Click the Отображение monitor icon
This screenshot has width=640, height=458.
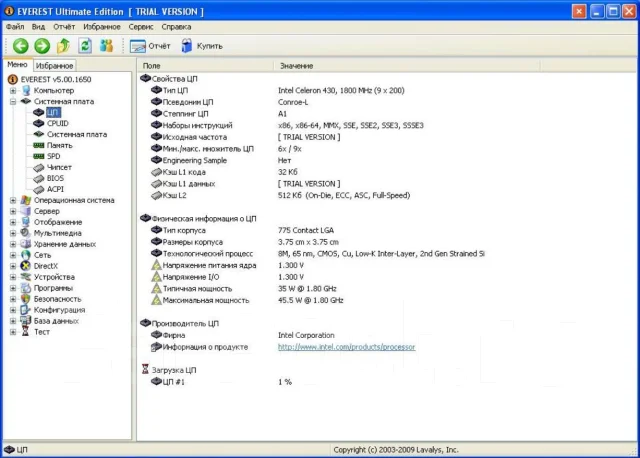coord(26,222)
